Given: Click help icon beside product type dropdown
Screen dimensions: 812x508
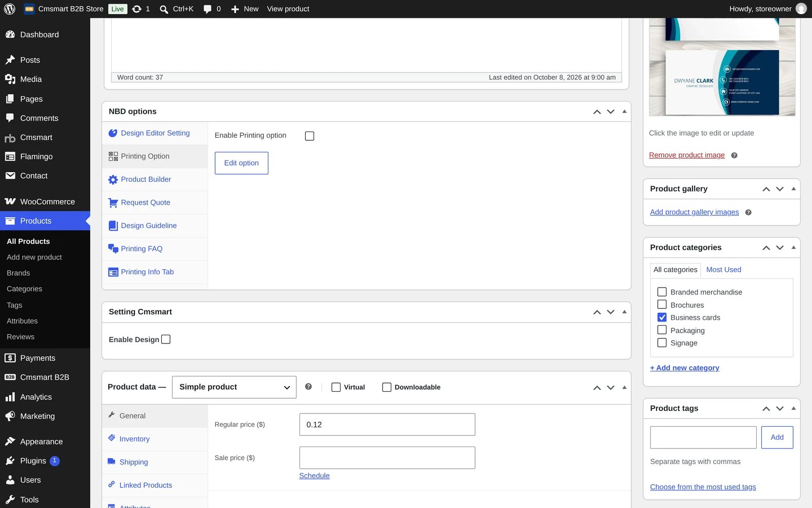Looking at the screenshot, I should (x=308, y=387).
